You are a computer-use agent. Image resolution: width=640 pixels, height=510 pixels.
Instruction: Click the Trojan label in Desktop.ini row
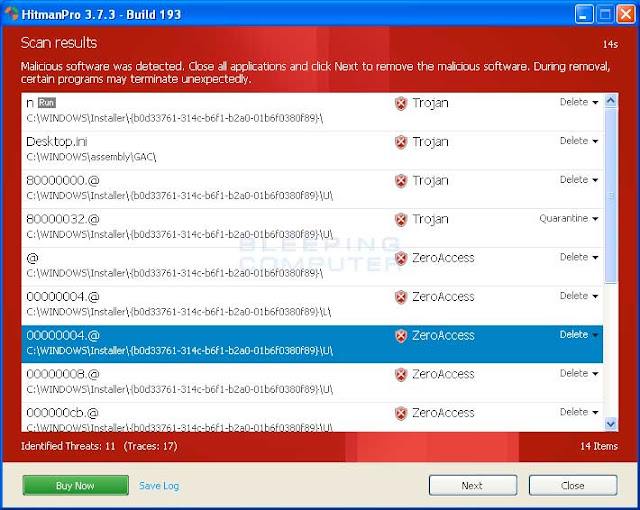point(430,142)
